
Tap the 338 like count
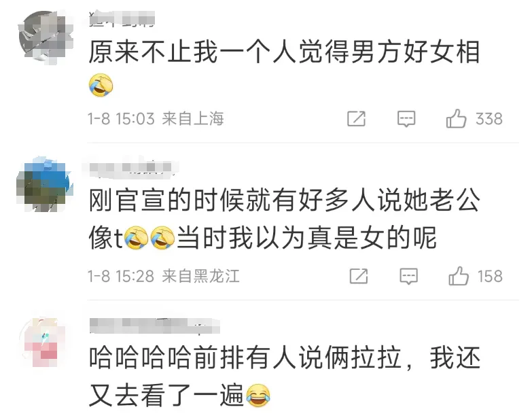[489, 119]
